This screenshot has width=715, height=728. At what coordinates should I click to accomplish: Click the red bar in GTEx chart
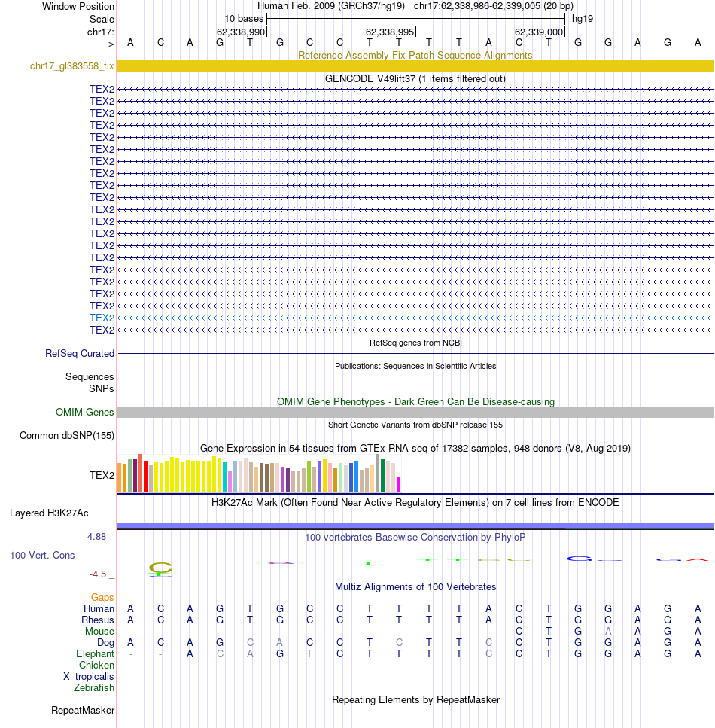pyautogui.click(x=146, y=477)
